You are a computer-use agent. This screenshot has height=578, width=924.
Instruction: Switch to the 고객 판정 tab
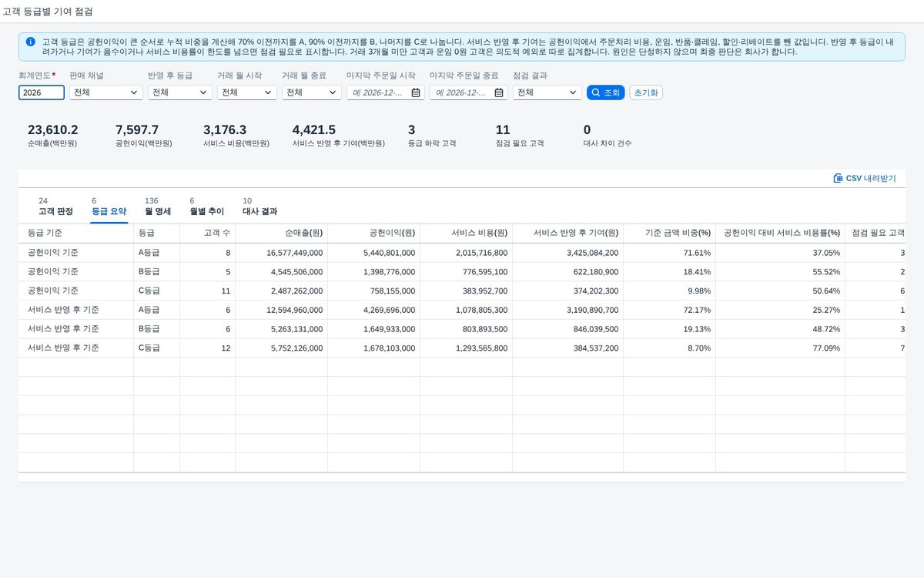[x=55, y=207]
